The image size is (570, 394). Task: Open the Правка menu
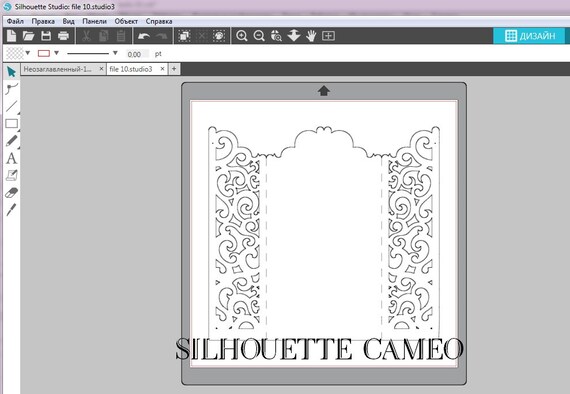(43, 21)
